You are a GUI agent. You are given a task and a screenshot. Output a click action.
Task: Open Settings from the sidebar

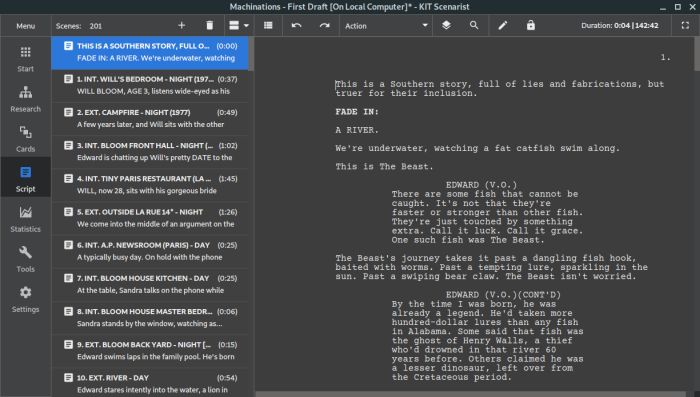click(25, 299)
